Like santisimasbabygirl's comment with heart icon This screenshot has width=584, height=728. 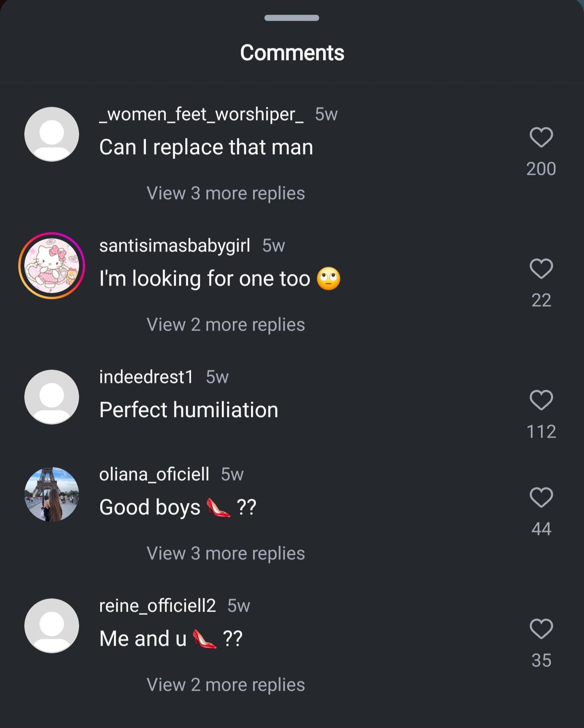(x=541, y=268)
